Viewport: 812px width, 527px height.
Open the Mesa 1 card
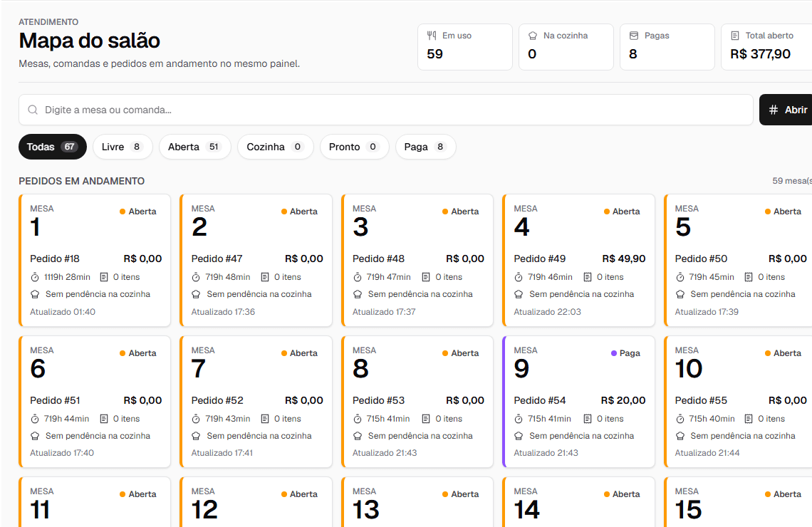(95, 261)
